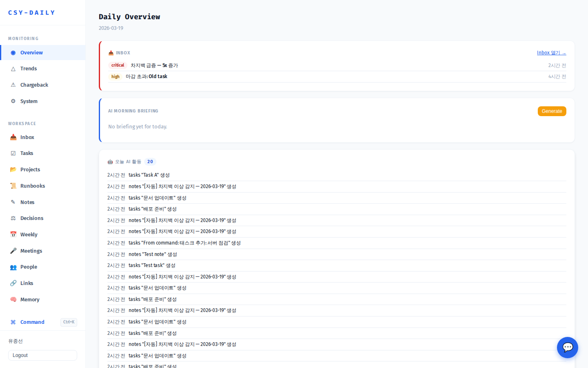
Task: Open the critical 차지백 급증 inbox alert
Action: [x=154, y=65]
